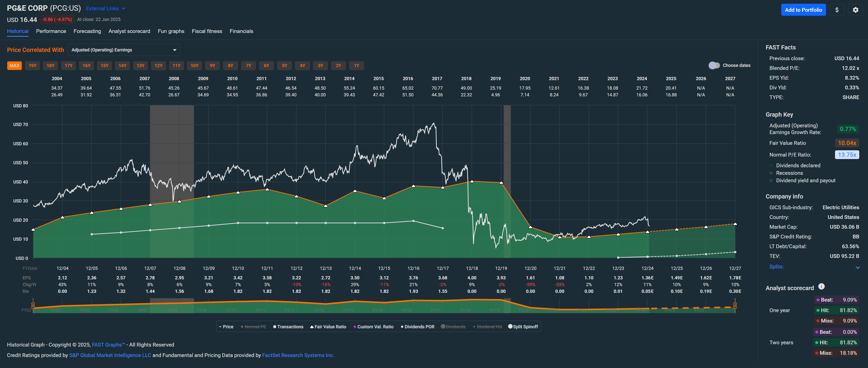The image size is (868, 368).
Task: Open the Analyst scorecard info icon
Action: pyautogui.click(x=821, y=287)
